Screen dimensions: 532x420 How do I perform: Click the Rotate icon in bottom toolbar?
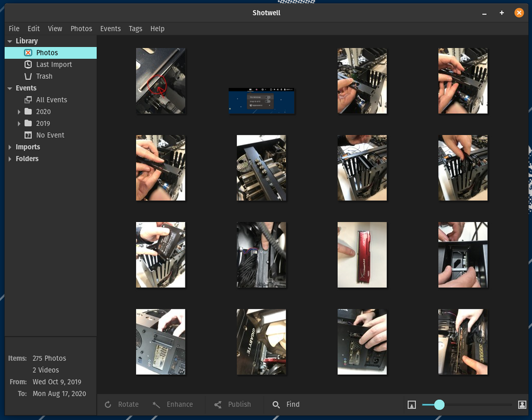pyautogui.click(x=108, y=404)
